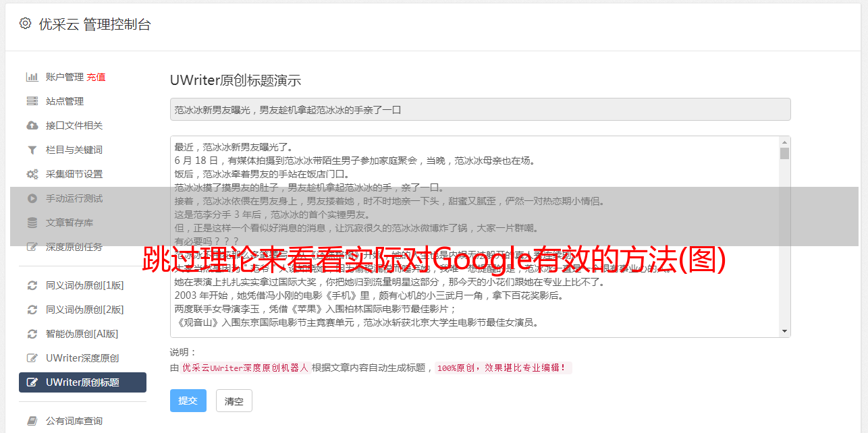
Task: Click the refresh icon for 智能伪原创[AI版]
Action: pyautogui.click(x=32, y=334)
